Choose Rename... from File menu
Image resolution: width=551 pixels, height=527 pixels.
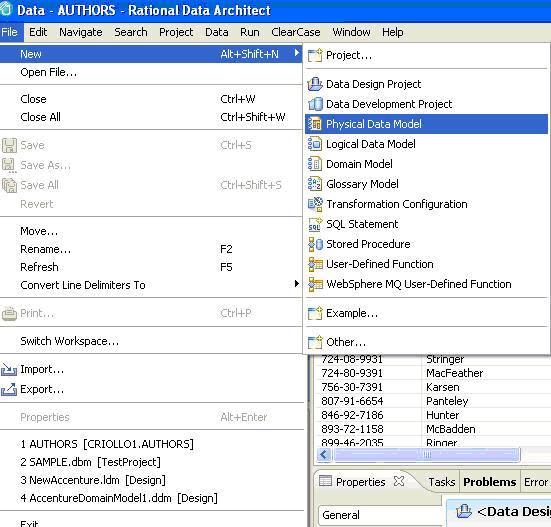pos(151,249)
